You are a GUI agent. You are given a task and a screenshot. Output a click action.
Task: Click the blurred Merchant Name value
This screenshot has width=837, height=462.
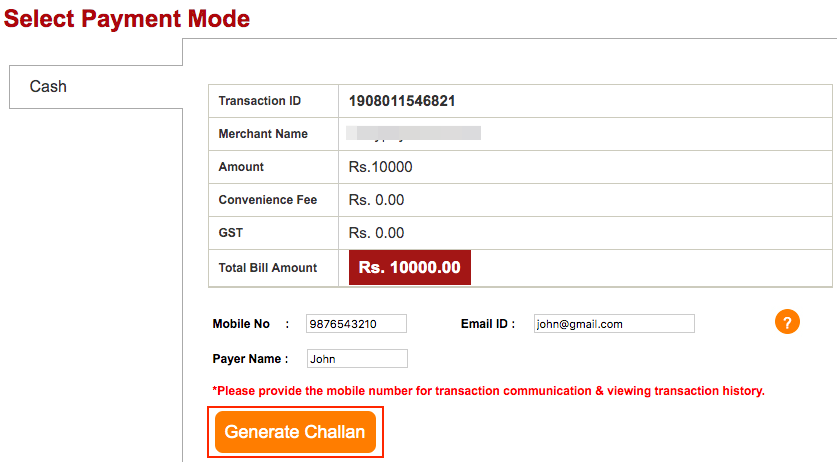(413, 133)
